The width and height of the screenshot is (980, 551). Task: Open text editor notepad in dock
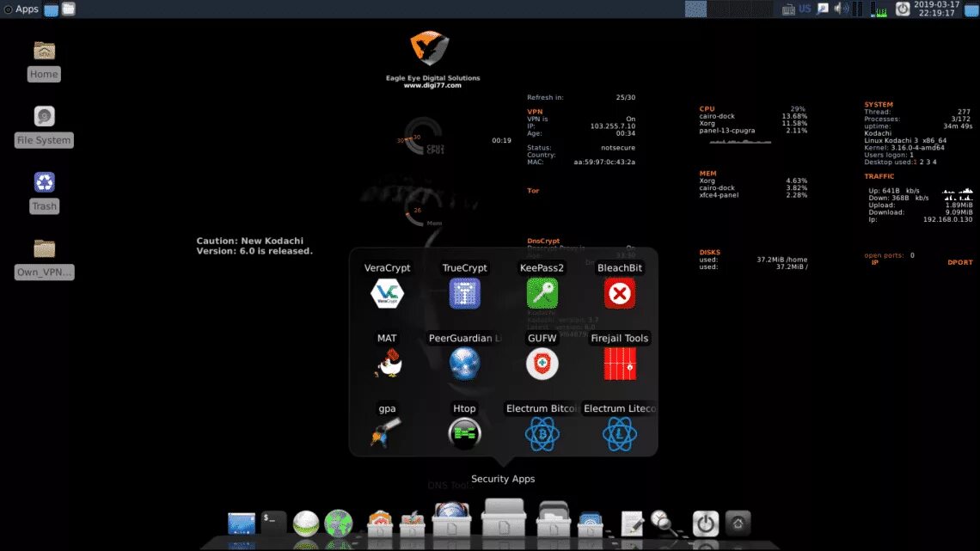[x=632, y=523]
